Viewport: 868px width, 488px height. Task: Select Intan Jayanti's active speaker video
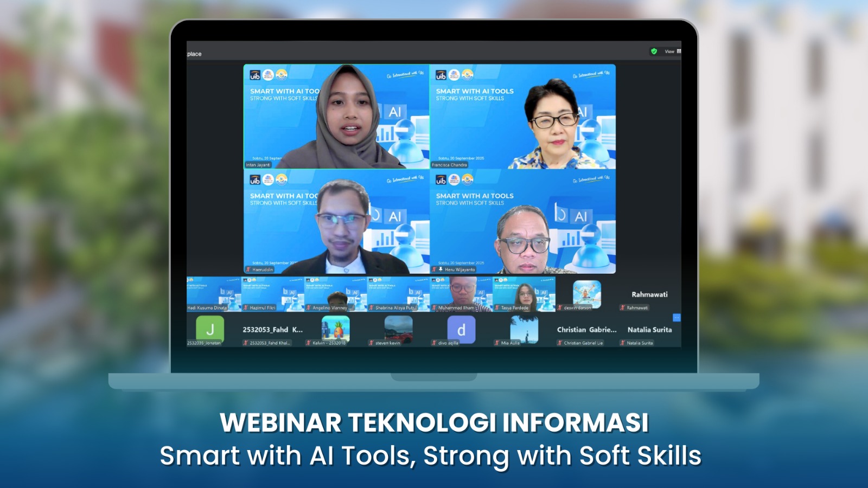[336, 117]
